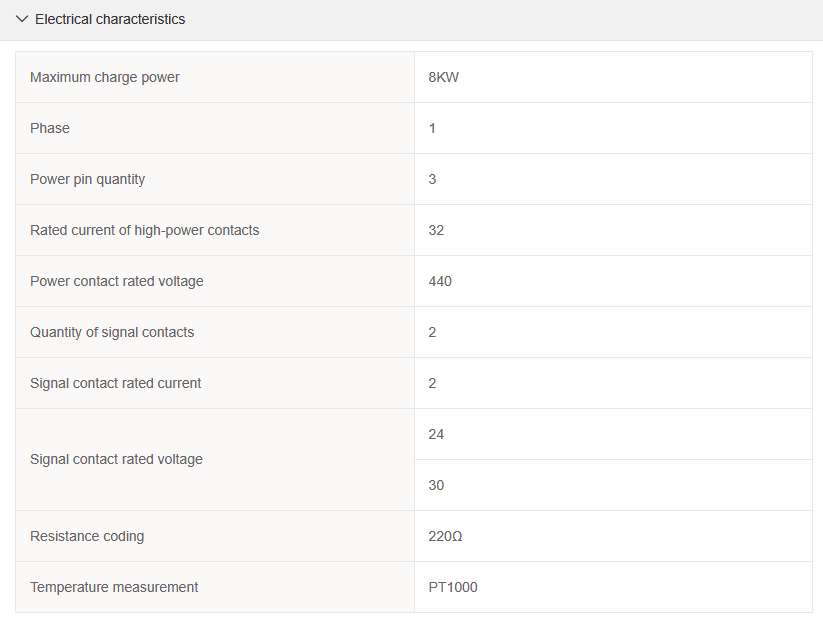The width and height of the screenshot is (823, 619).
Task: Click the Power contact rated voltage label
Action: click(x=117, y=281)
